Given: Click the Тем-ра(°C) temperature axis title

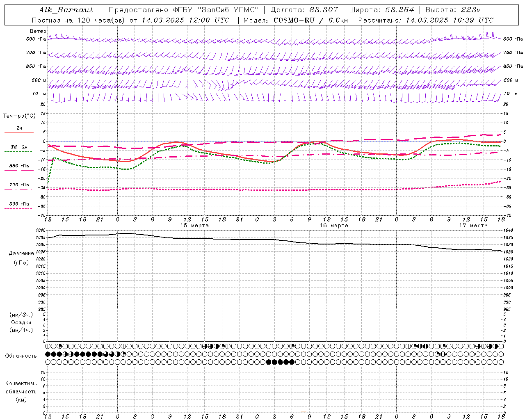Looking at the screenshot, I should tap(19, 116).
